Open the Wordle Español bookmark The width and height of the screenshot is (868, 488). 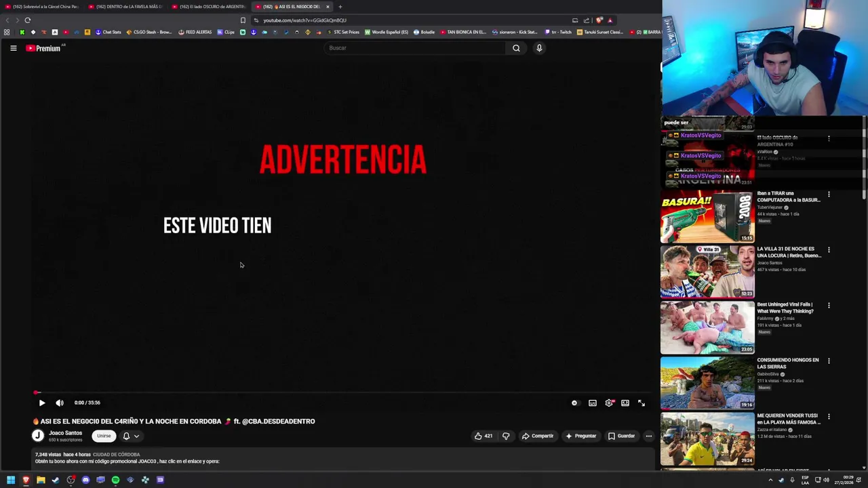tap(387, 32)
